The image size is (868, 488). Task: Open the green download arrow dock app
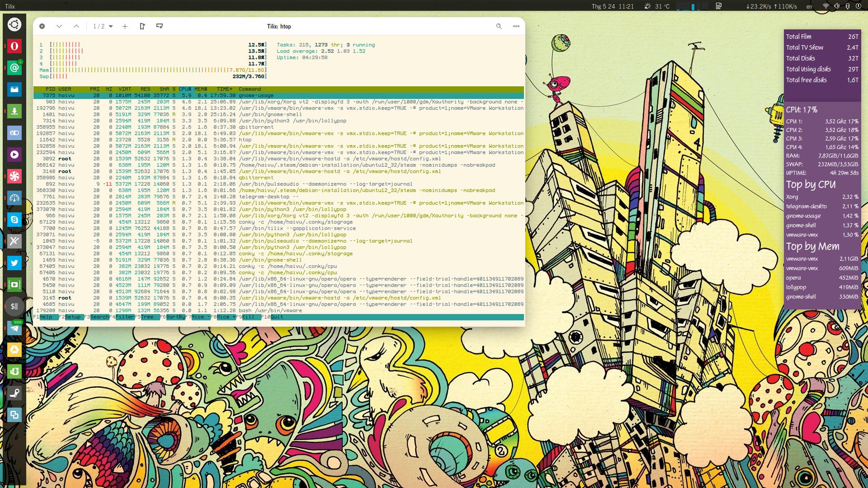pyautogui.click(x=14, y=111)
